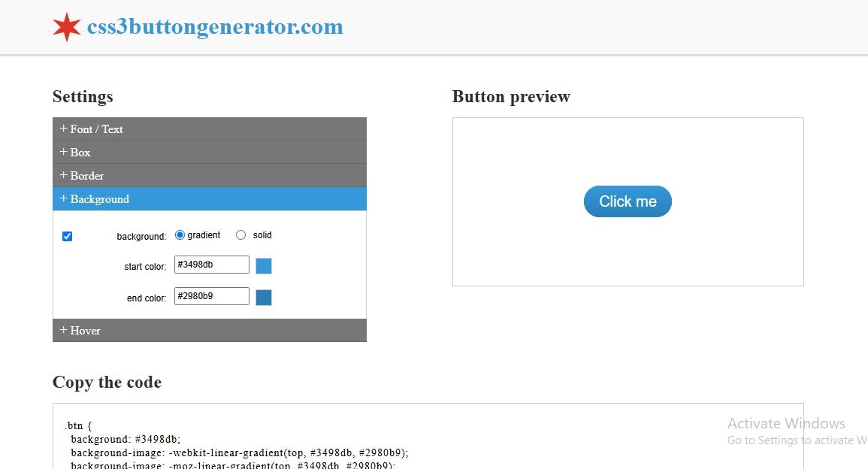Viewport: 868px width, 469px height.
Task: Open the end color picker swatch
Action: tap(263, 296)
